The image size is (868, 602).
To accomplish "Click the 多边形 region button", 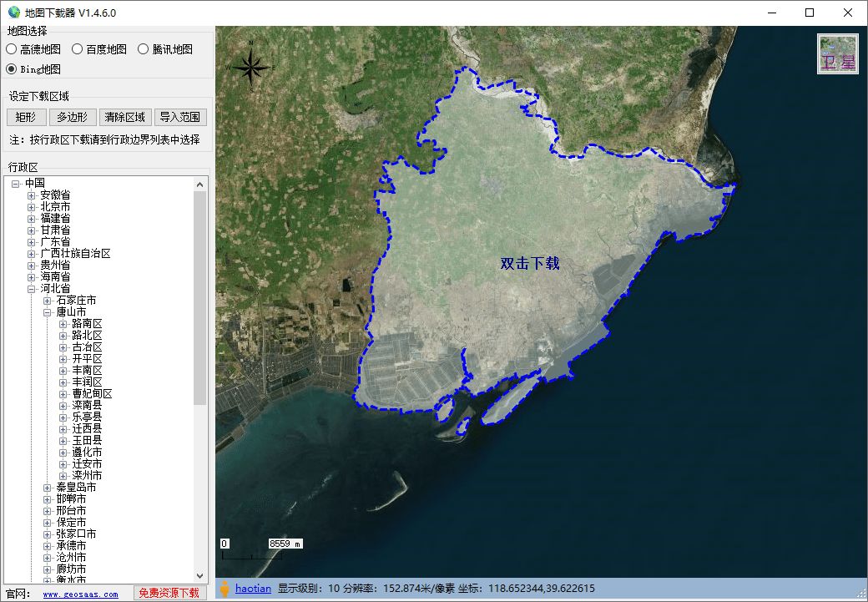I will point(73,117).
